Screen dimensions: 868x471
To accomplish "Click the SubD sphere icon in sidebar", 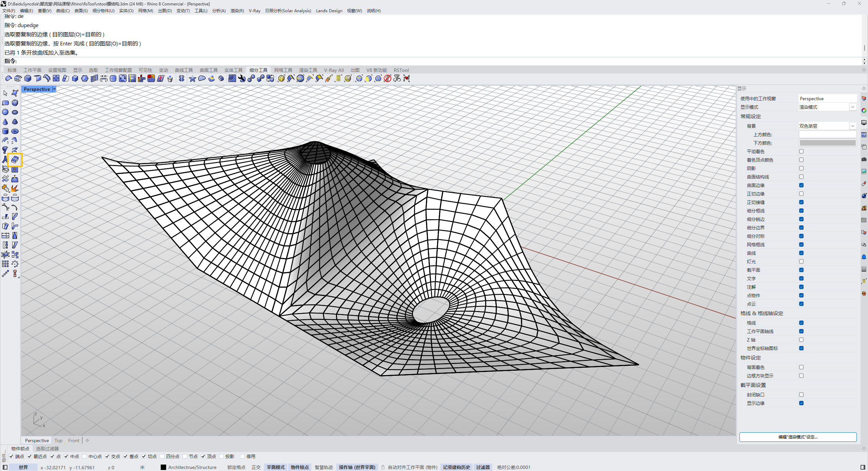I will click(x=5, y=112).
